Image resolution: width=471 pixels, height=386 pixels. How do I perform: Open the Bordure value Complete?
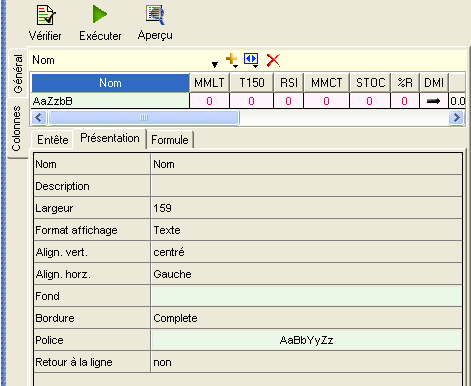(x=306, y=318)
